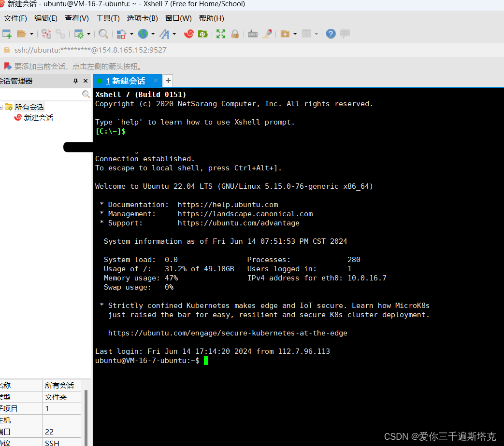Viewport: 504px width, 446px height.
Task: Open the 窗口(W) menu
Action: pos(178,18)
